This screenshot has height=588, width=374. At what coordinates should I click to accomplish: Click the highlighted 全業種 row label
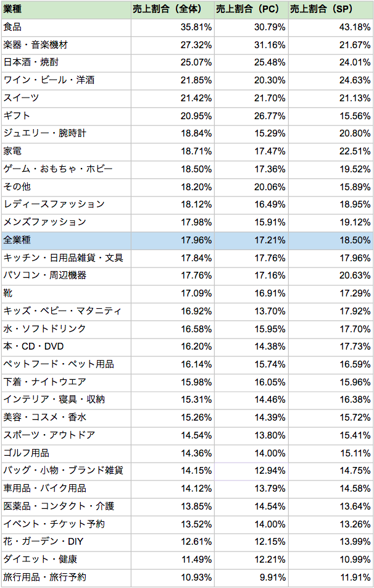coord(66,240)
